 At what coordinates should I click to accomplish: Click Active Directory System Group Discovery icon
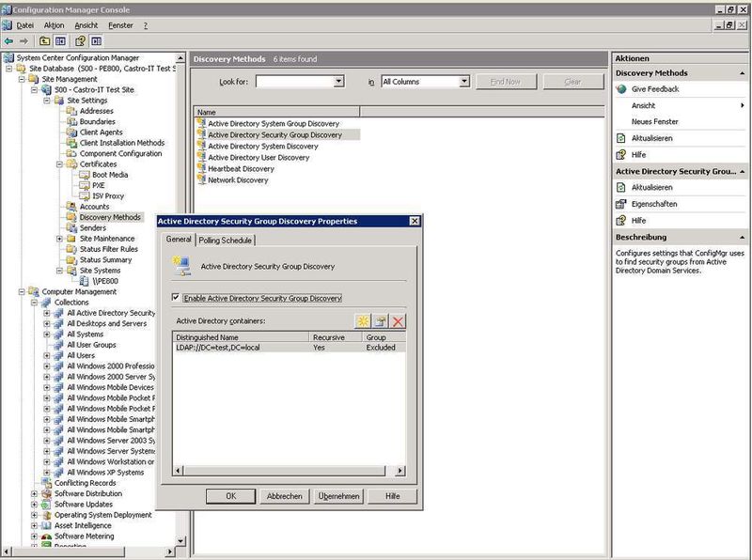click(x=201, y=123)
